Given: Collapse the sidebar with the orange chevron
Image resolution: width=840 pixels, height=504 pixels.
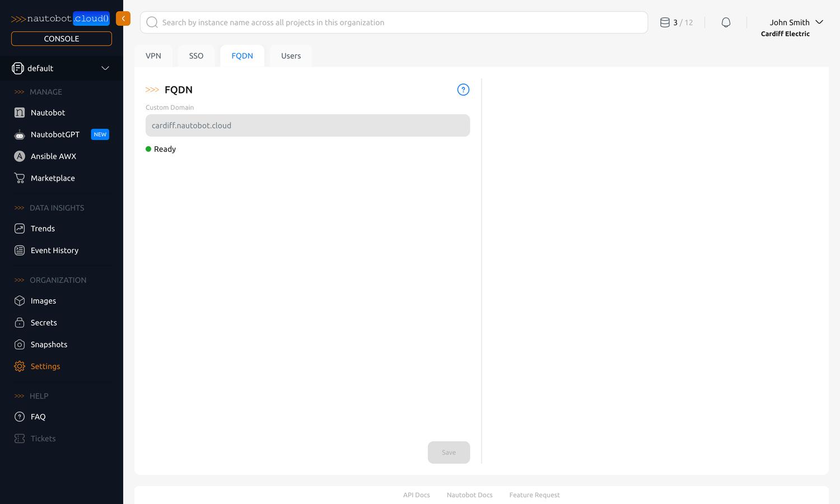Looking at the screenshot, I should (123, 18).
